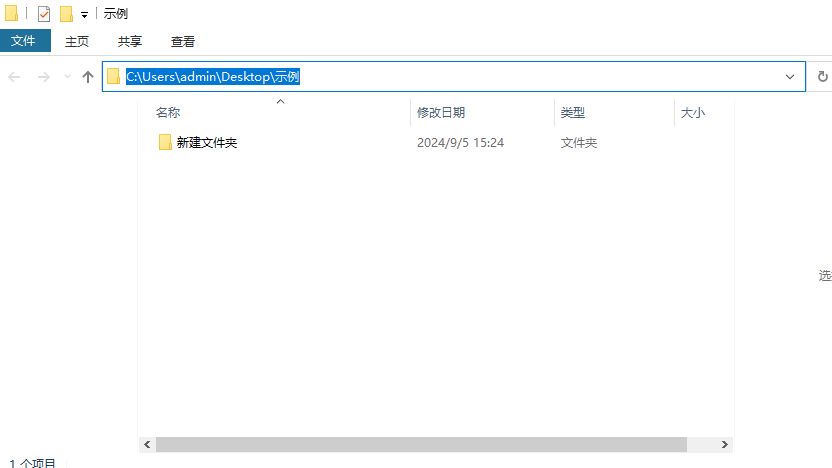
Task: Click the 1 个项目 status bar text
Action: coord(32,463)
